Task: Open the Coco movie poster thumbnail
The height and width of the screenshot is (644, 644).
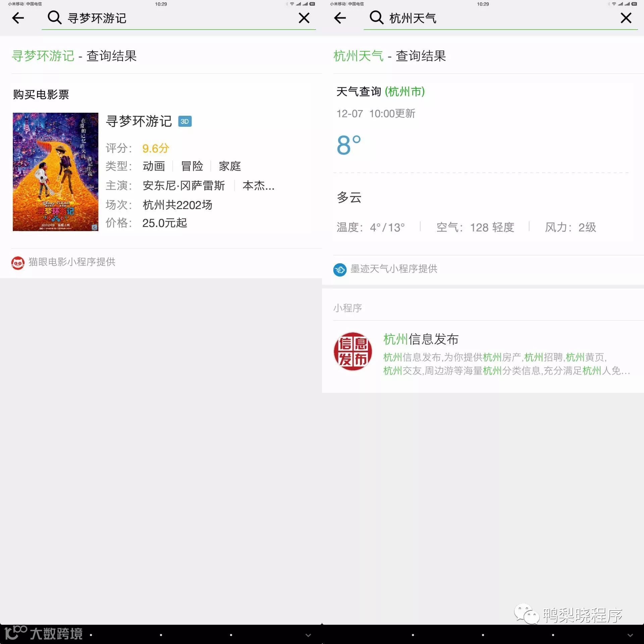Action: tap(55, 172)
